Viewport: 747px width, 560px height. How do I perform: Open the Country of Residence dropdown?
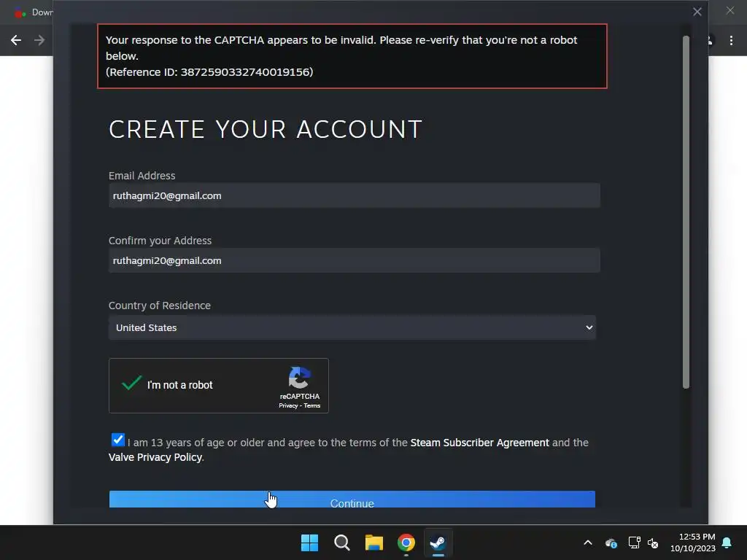click(352, 327)
